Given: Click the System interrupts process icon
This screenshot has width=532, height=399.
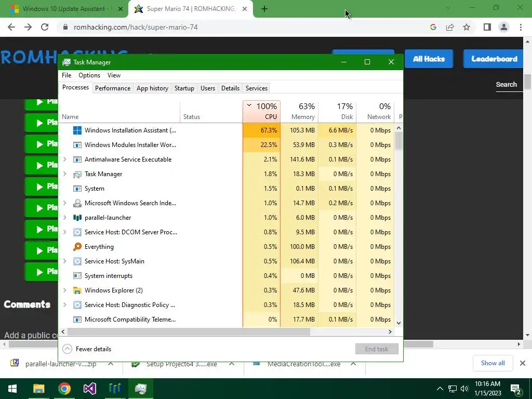Looking at the screenshot, I should (77, 276).
